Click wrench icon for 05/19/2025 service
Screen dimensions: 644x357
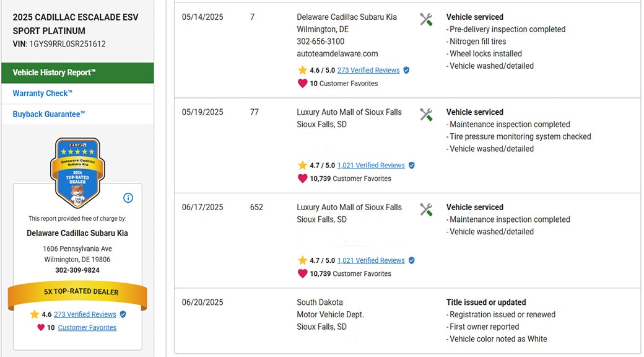[426, 114]
